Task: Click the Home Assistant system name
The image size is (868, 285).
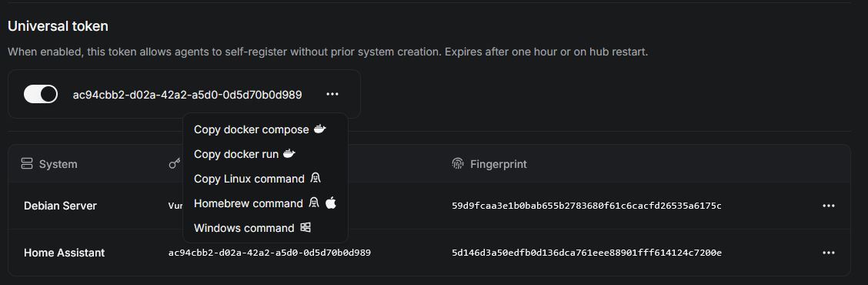Action: [x=64, y=253]
